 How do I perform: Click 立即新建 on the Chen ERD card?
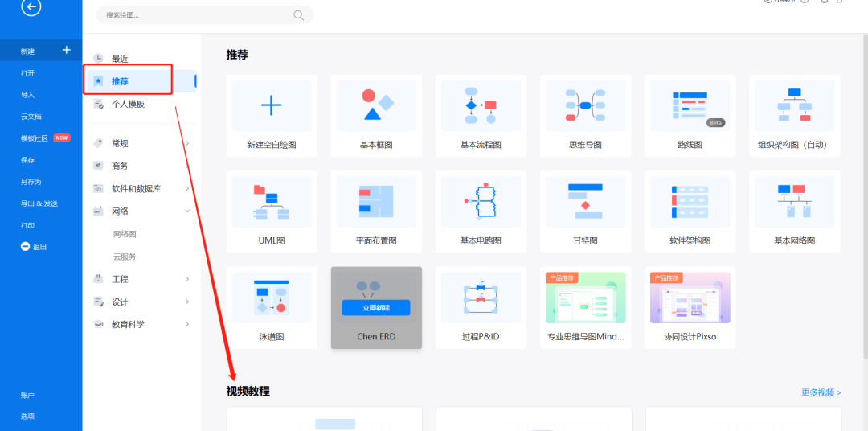(376, 307)
